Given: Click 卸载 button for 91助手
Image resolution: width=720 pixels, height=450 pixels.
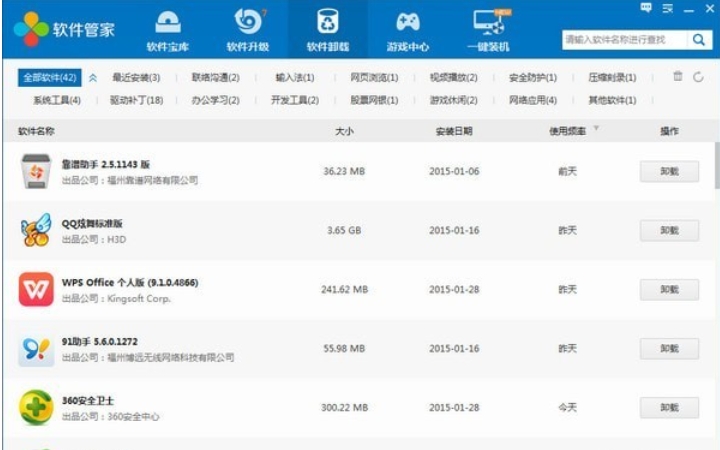Looking at the screenshot, I should click(669, 349).
